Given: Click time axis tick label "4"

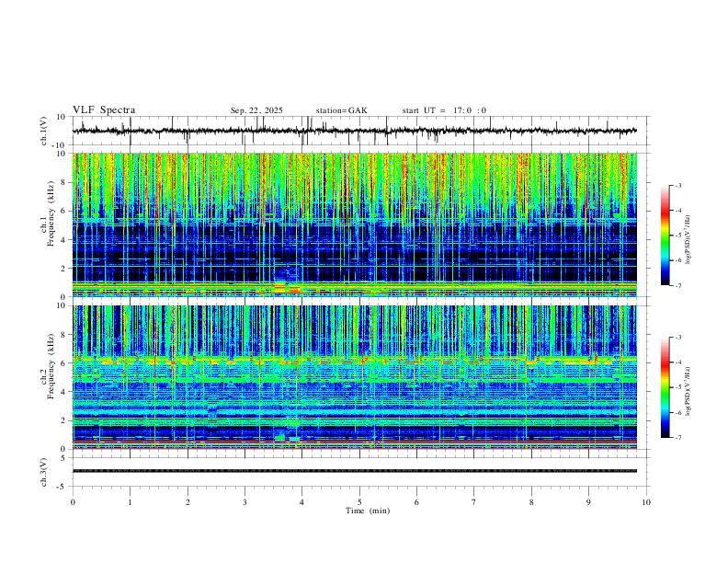Looking at the screenshot, I should pyautogui.click(x=301, y=502).
